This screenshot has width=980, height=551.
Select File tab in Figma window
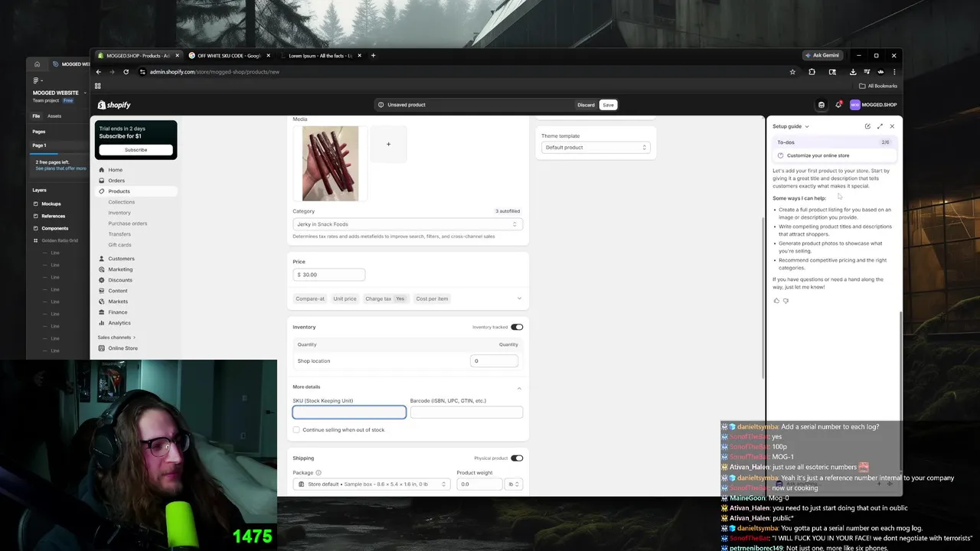(36, 116)
